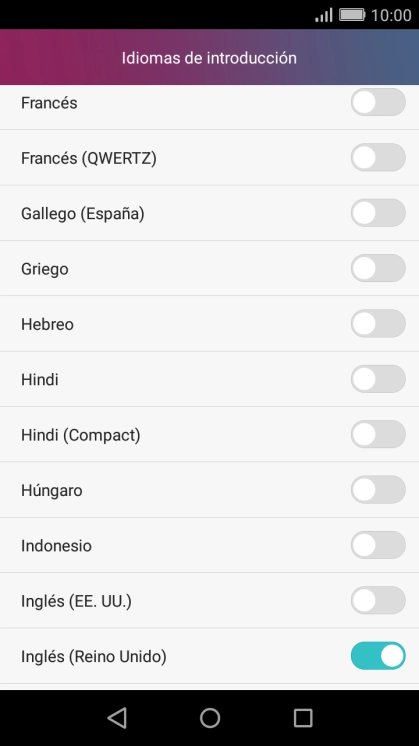Tap the 10:00 clock in status bar
The height and width of the screenshot is (746, 419).
click(x=391, y=15)
